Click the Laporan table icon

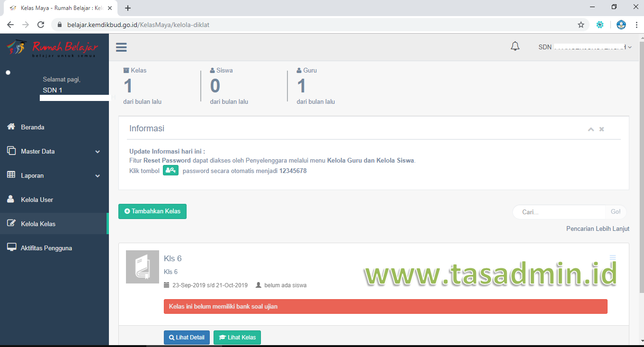coord(11,175)
